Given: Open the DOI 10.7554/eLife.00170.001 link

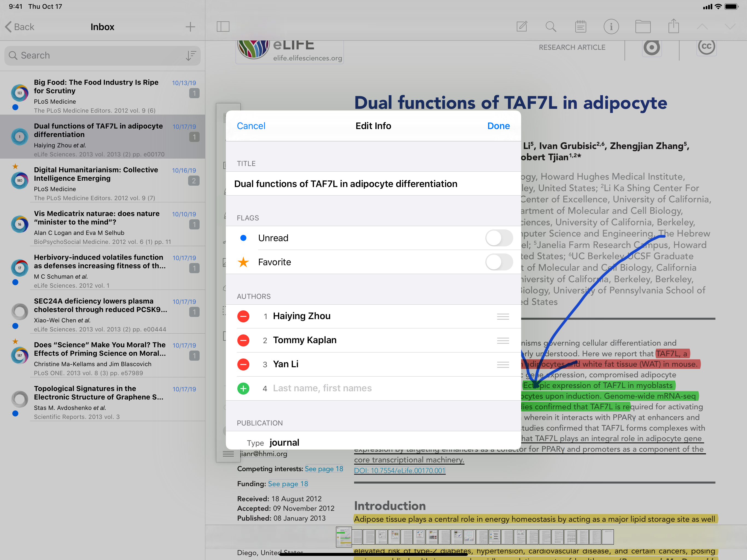Looking at the screenshot, I should [399, 470].
